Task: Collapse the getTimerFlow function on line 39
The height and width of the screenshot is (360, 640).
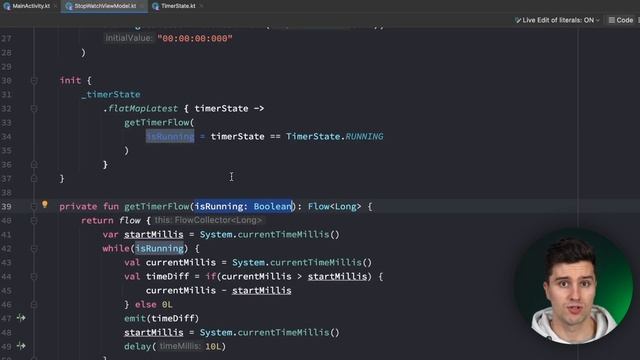Action: click(x=34, y=207)
